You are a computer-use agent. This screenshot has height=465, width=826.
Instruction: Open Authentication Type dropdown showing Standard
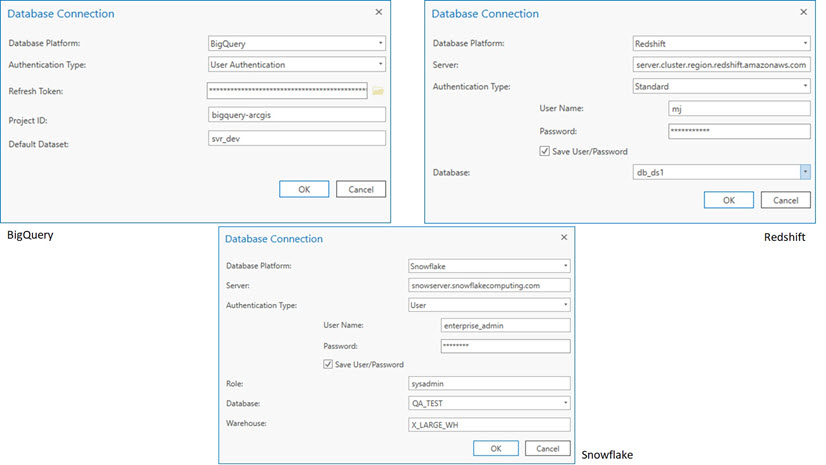721,86
